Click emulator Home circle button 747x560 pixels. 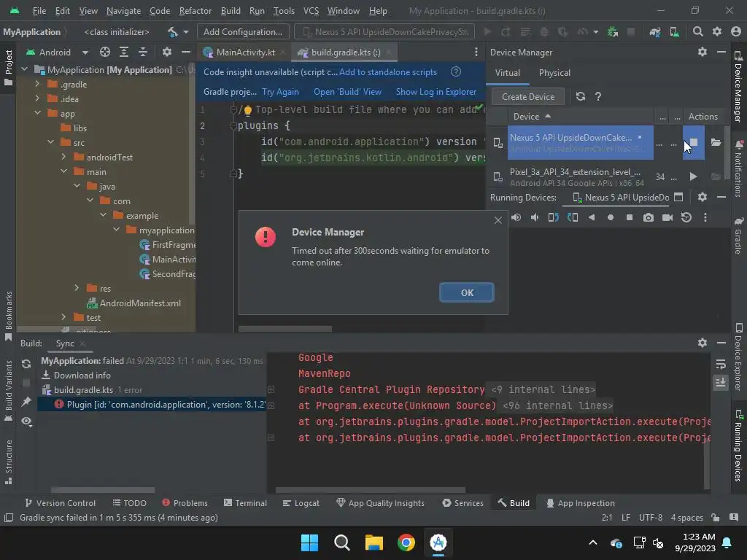(x=611, y=217)
